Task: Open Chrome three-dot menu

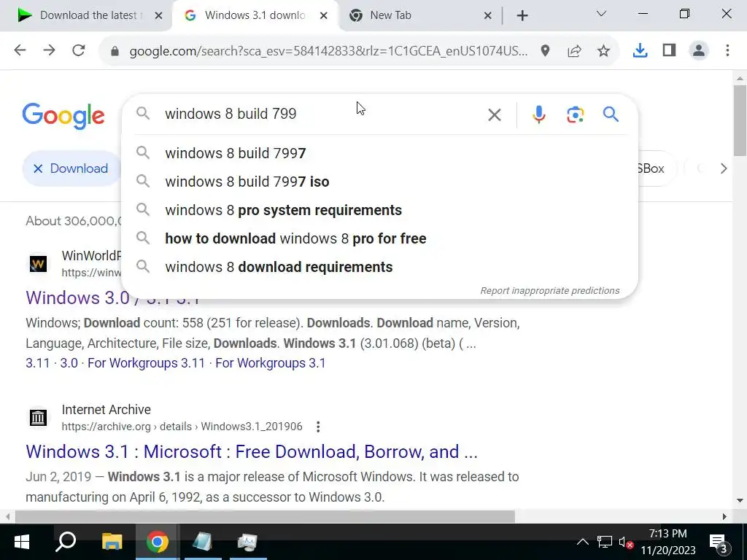Action: coord(727,50)
